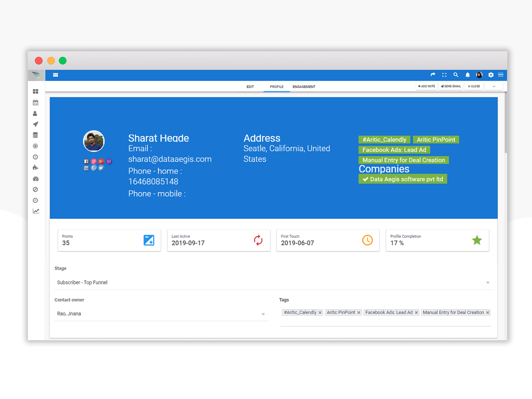Click the Sharat Hegde name heading
This screenshot has height=399, width=532.
point(159,138)
